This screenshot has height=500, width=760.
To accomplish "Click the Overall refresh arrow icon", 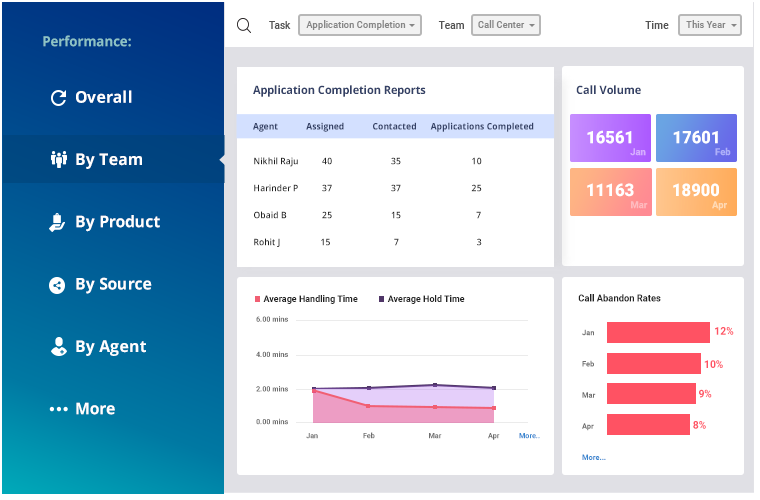I will (x=58, y=98).
